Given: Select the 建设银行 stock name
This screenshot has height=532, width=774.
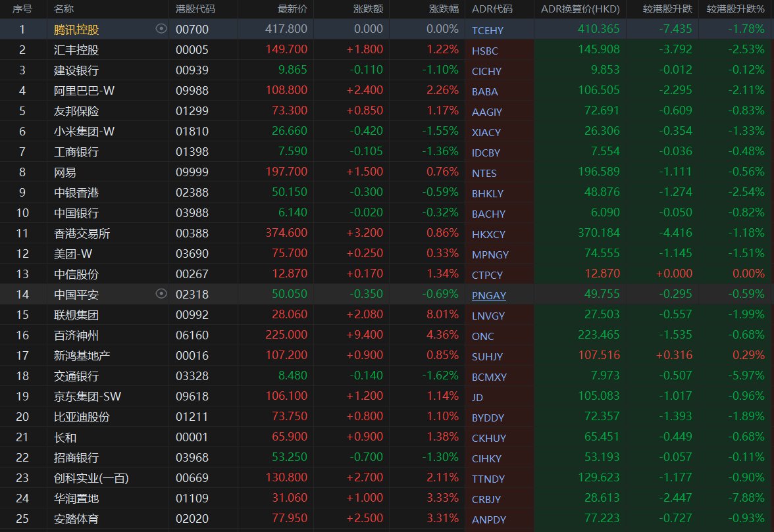Looking at the screenshot, I should point(76,70).
